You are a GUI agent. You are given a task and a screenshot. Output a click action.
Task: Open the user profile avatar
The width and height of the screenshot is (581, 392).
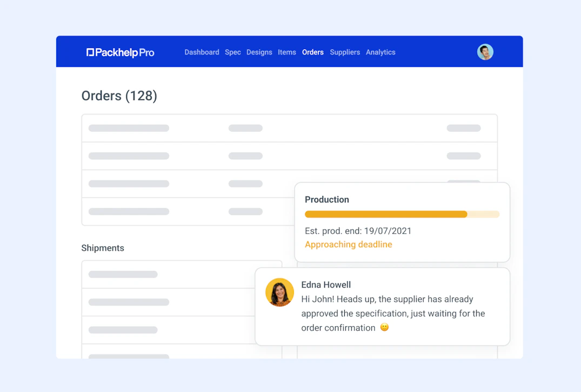pos(485,51)
